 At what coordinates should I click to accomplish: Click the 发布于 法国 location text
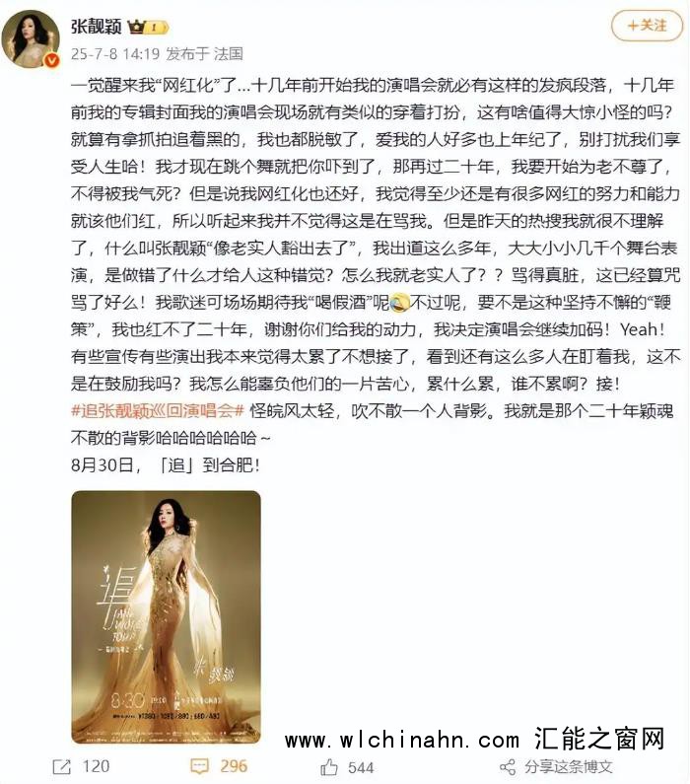(x=205, y=53)
